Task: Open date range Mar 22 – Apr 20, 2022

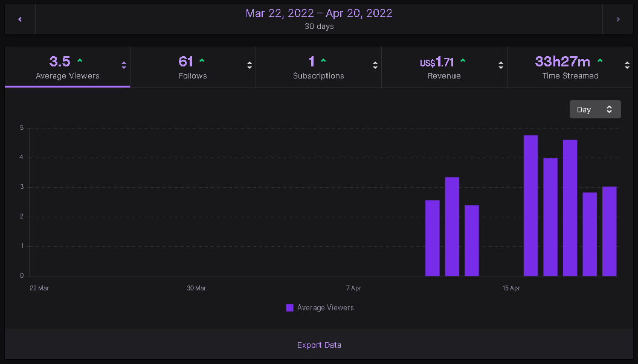Action: point(319,13)
